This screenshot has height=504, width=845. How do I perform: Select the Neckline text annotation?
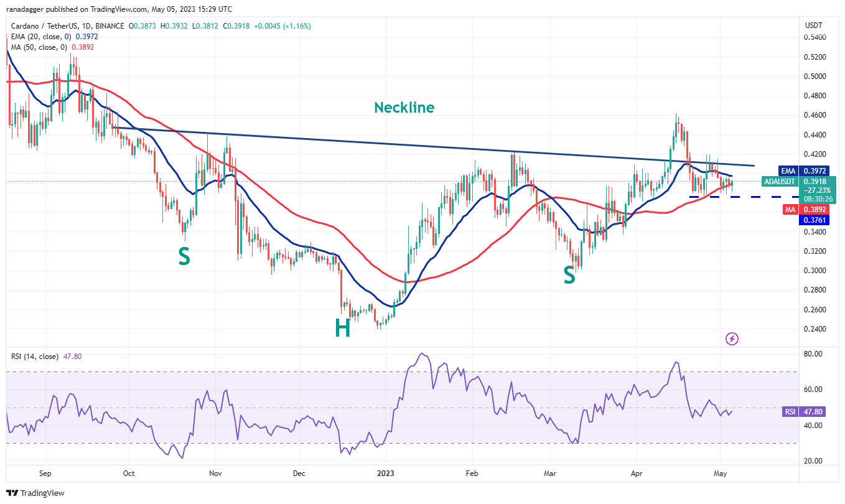404,108
